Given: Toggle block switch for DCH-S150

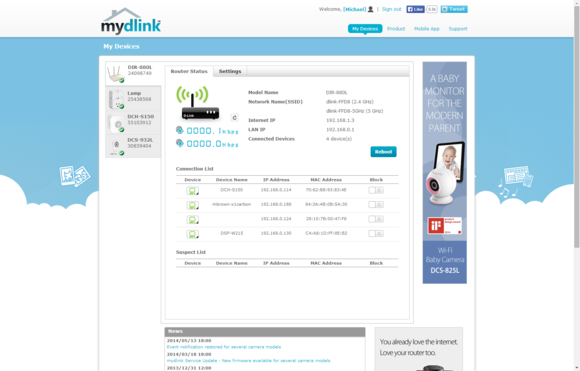Looking at the screenshot, I should pyautogui.click(x=376, y=190).
